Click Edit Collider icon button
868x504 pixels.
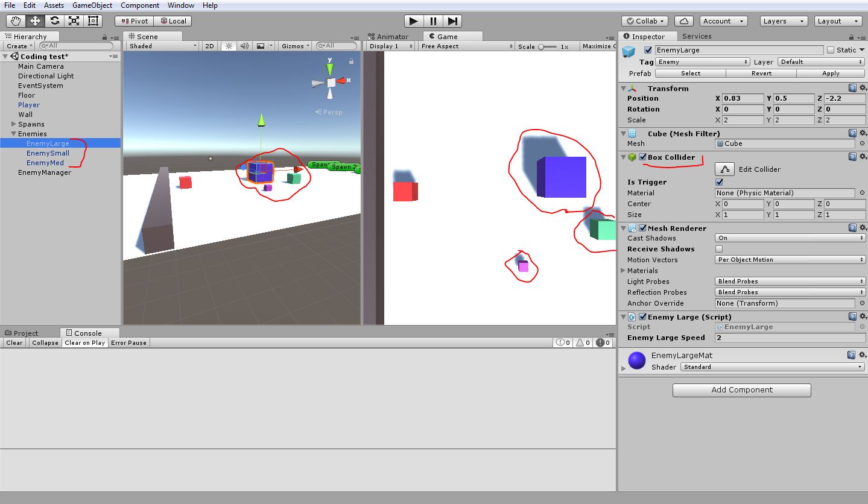724,169
